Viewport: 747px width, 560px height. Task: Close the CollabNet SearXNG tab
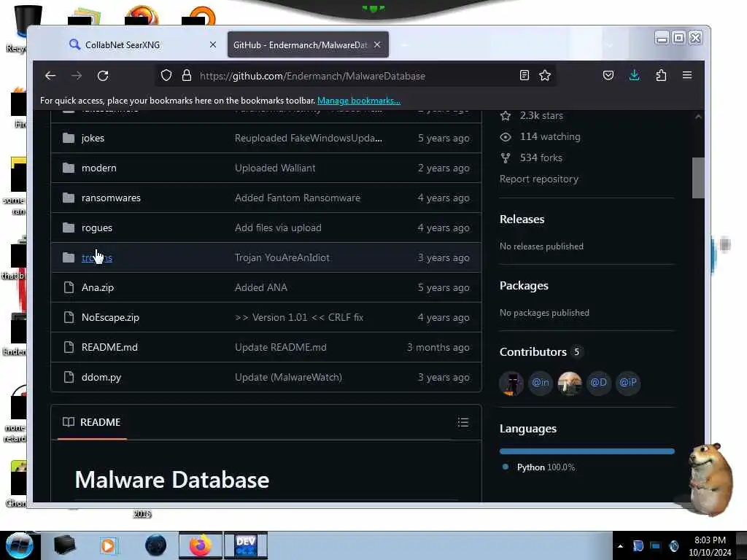[x=213, y=44]
